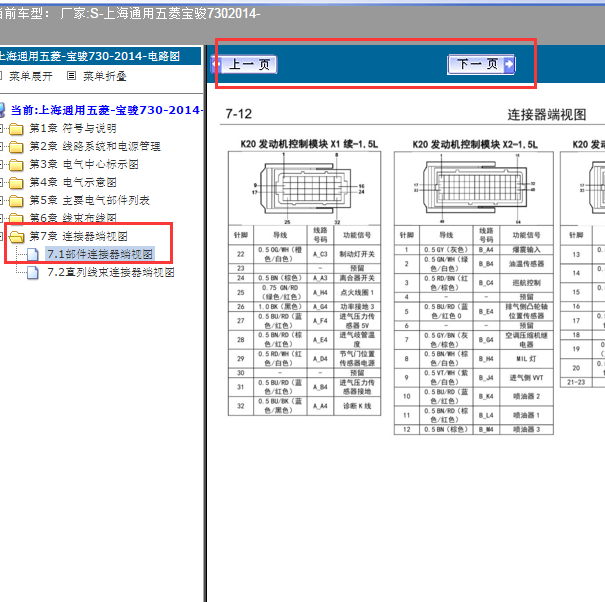Expand all menus via 菜单展开
605x602 pixels.
[x=30, y=76]
